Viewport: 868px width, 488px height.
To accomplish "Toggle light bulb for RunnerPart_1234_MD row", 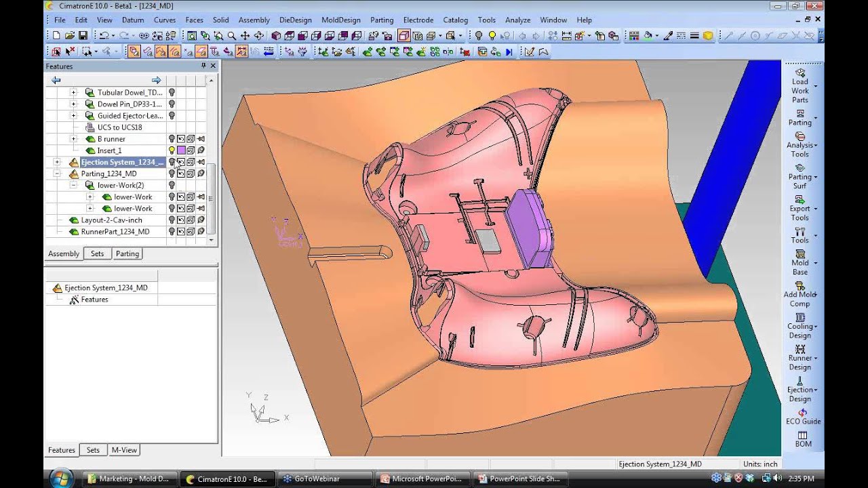I will tap(172, 232).
